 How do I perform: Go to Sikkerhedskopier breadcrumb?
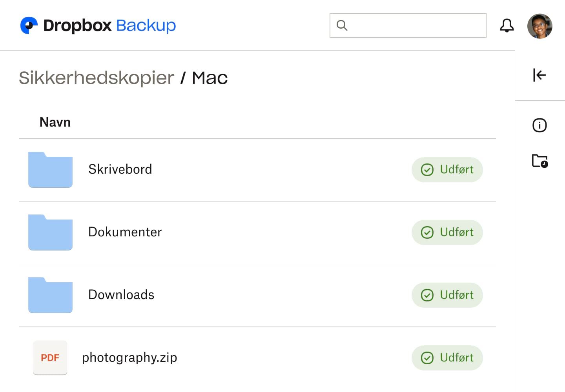[97, 78]
